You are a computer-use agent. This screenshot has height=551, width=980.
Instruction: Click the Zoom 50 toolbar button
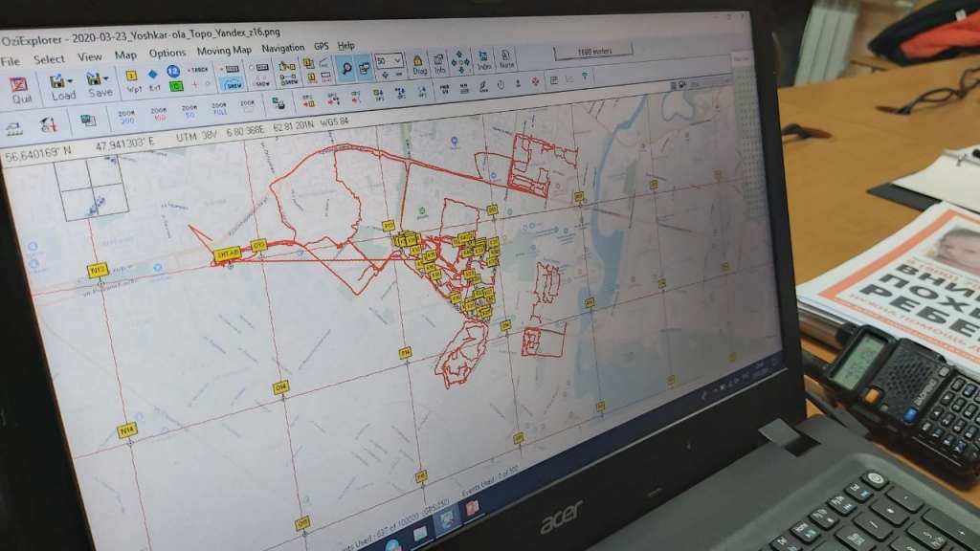point(189,112)
